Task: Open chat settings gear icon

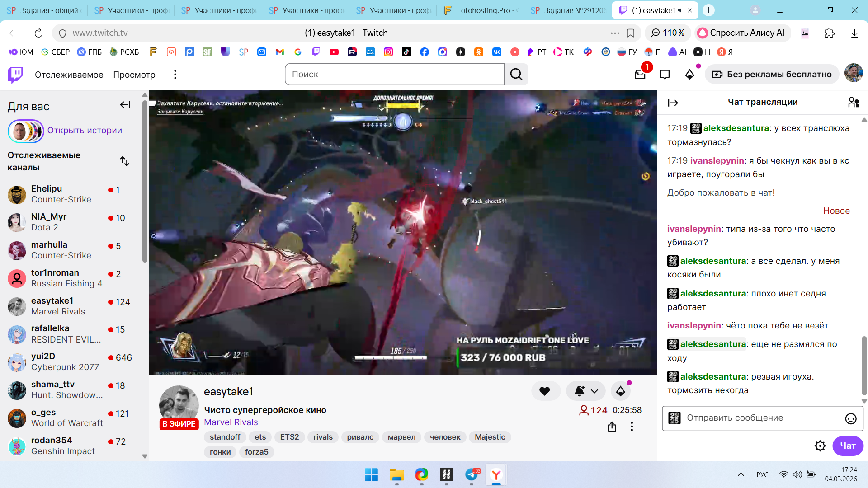Action: (x=820, y=446)
